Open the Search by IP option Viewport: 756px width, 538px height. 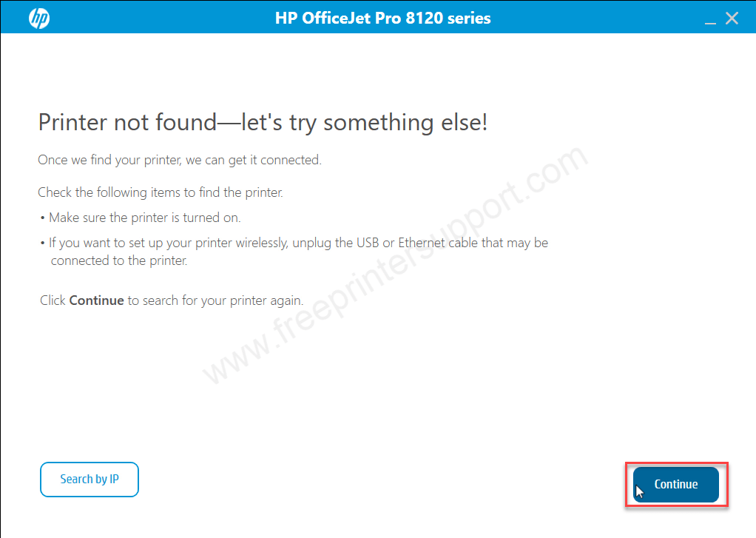pos(90,479)
